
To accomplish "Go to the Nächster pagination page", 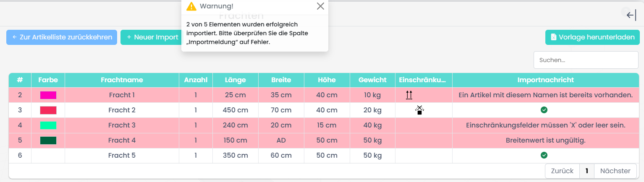I will tap(615, 171).
